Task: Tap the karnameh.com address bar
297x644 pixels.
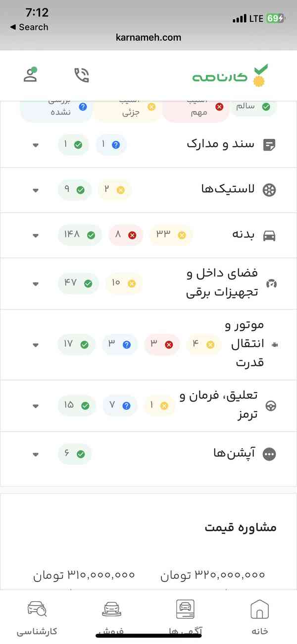Action: click(x=148, y=37)
